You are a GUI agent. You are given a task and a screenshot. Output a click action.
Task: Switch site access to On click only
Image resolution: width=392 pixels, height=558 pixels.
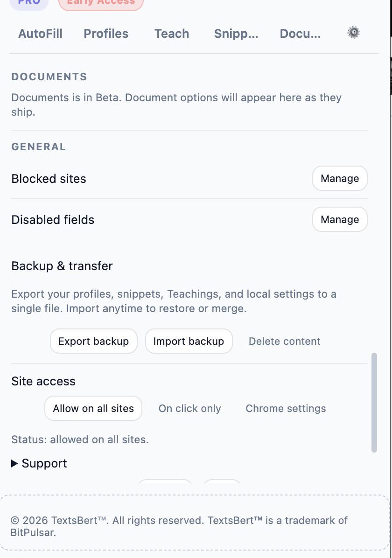(x=189, y=408)
